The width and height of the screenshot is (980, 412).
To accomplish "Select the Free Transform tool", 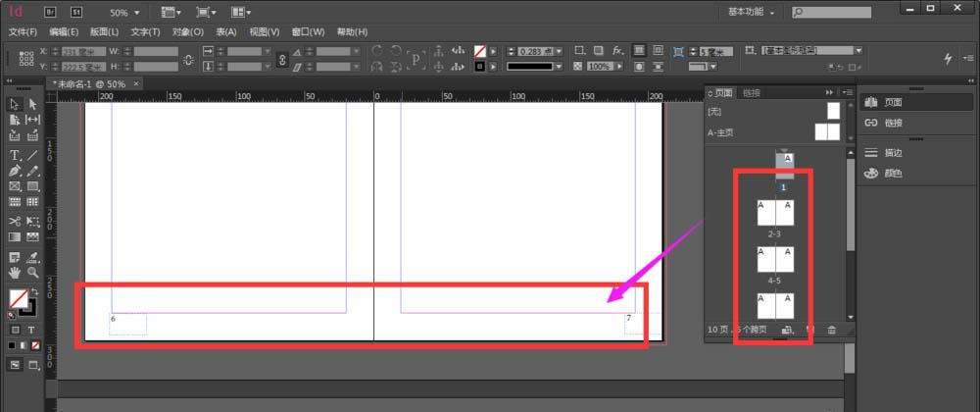I will (33, 222).
